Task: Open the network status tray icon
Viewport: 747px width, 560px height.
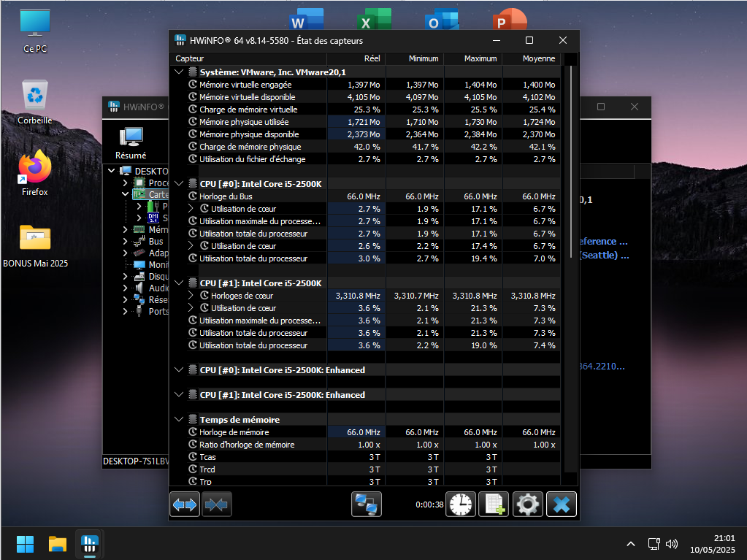Action: tap(654, 544)
